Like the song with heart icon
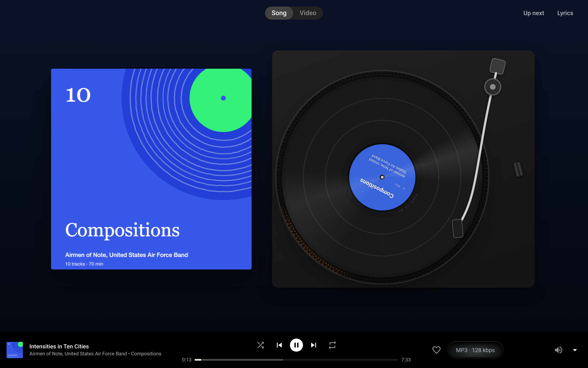 tap(436, 350)
